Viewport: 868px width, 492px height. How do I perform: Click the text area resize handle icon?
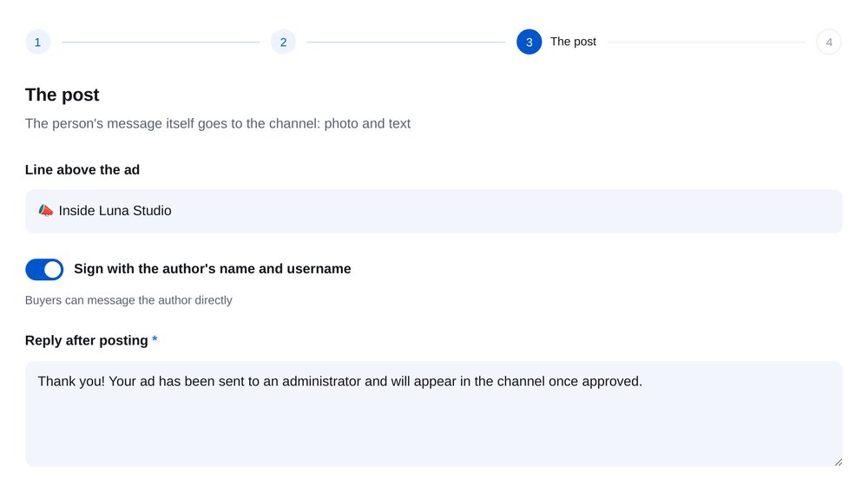point(838,462)
